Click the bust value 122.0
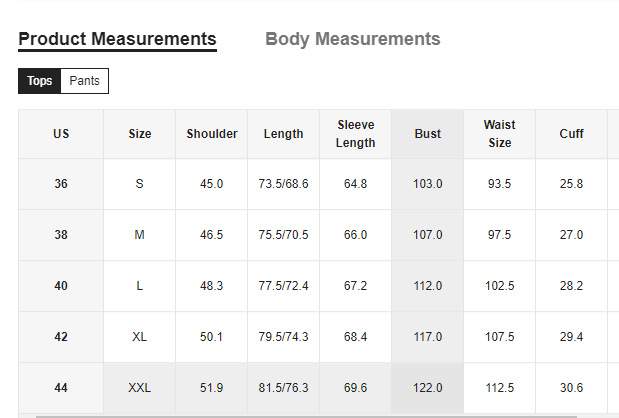 [x=427, y=388]
